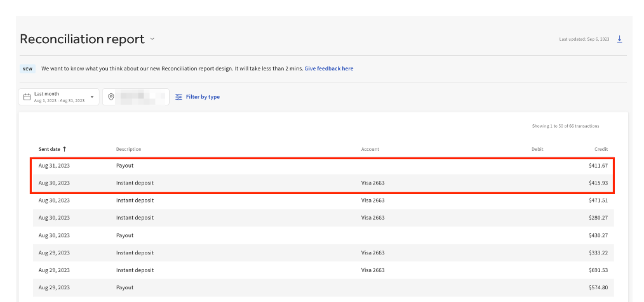Screen dimensions: 644x302
Task: Click the Credit column header
Action: [x=601, y=149]
